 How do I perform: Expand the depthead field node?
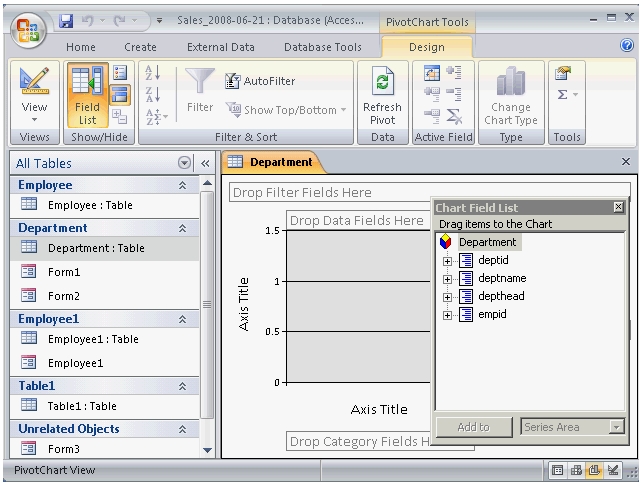pyautogui.click(x=447, y=297)
